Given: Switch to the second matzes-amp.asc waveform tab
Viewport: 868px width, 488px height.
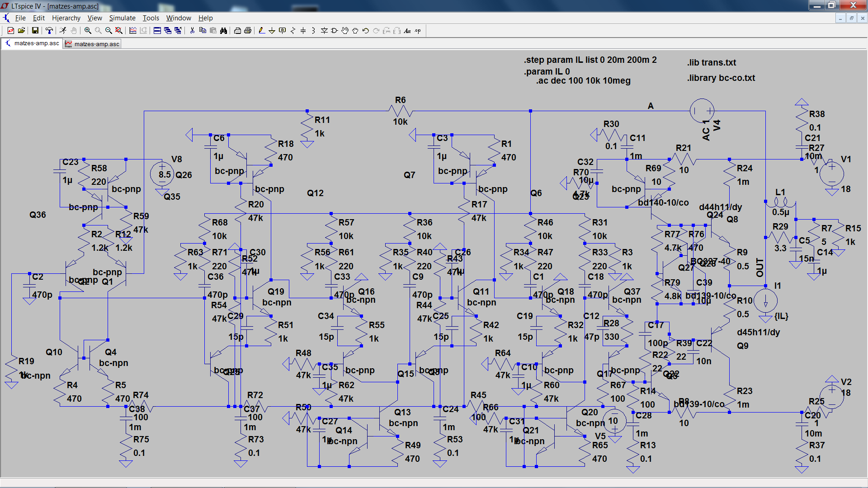Looking at the screenshot, I should pos(92,44).
